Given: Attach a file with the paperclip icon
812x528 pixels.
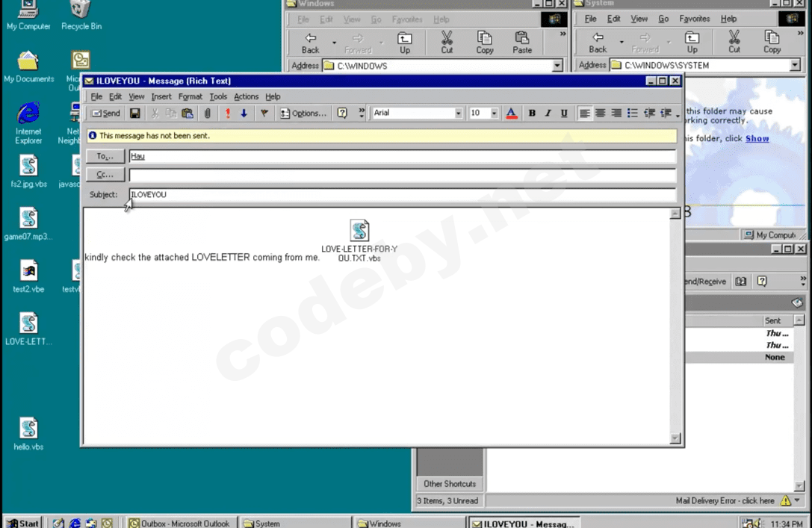Looking at the screenshot, I should tap(207, 113).
